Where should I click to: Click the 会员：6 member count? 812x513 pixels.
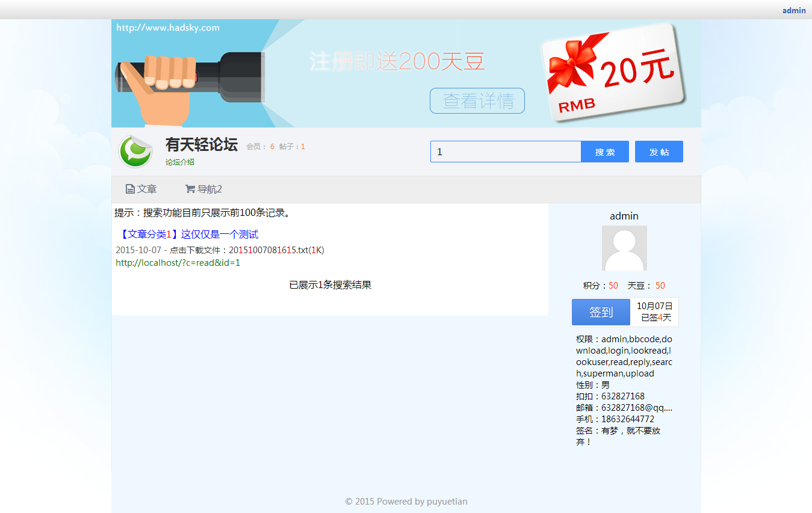coord(260,147)
